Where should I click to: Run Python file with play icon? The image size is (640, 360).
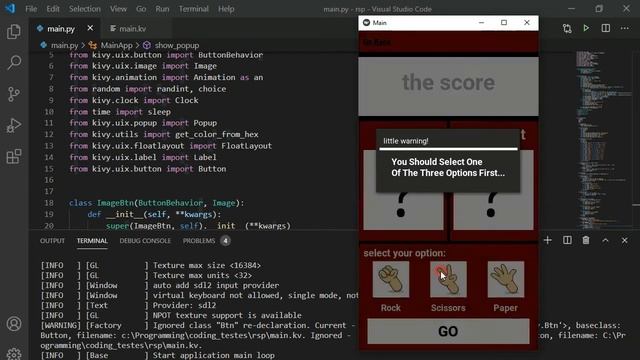(x=586, y=28)
